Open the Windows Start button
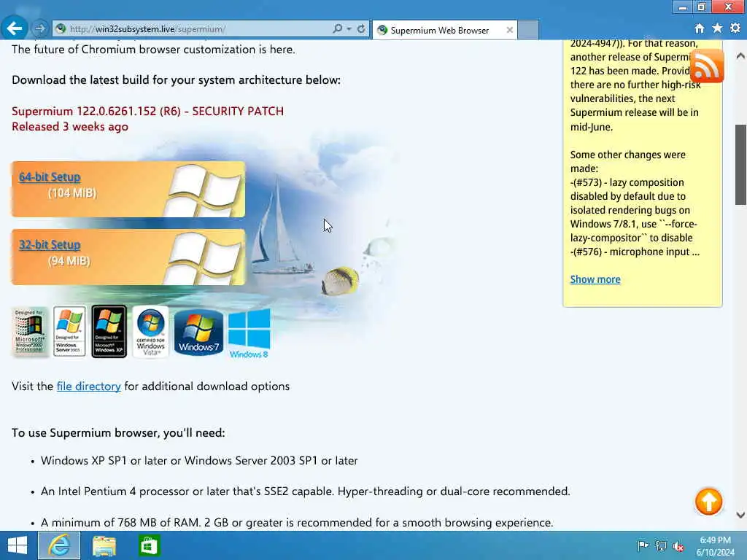Image resolution: width=747 pixels, height=560 pixels. pos(18,545)
